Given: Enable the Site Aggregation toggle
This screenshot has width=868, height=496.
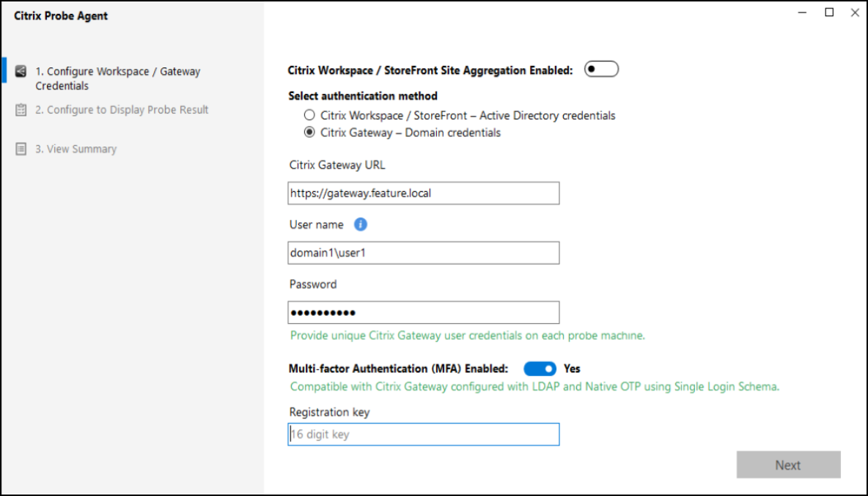Looking at the screenshot, I should pyautogui.click(x=601, y=70).
